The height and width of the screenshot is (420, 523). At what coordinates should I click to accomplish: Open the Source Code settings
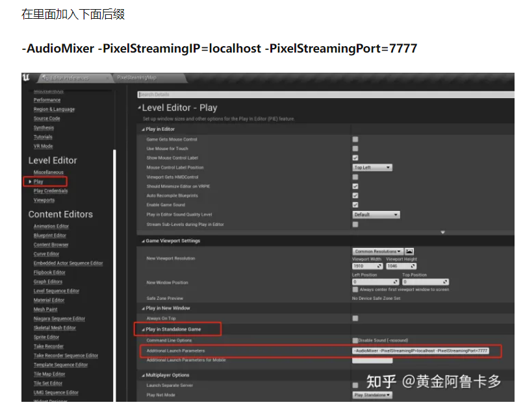pos(47,119)
